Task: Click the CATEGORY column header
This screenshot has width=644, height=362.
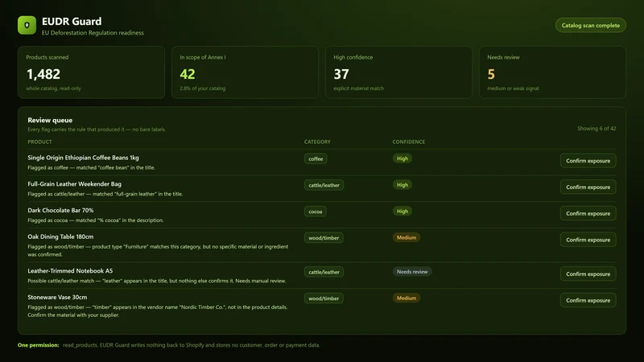Action: (x=317, y=142)
